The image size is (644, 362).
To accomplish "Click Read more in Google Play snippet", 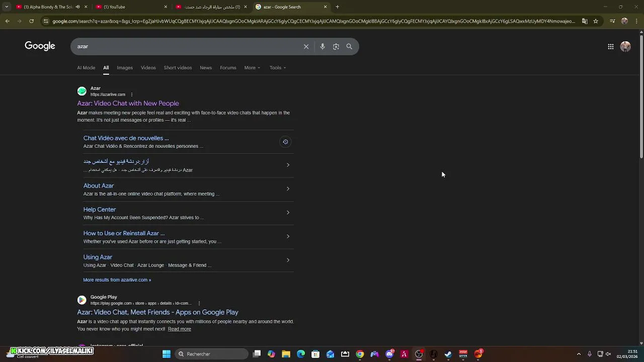I will pos(179,329).
